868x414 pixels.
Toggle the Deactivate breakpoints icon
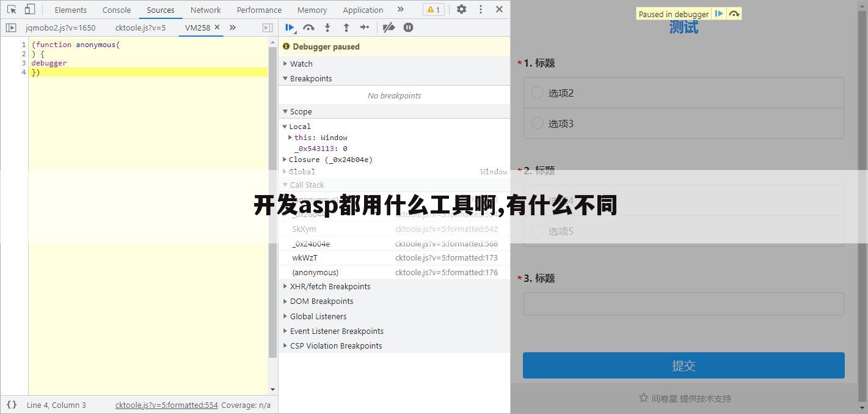[389, 27]
